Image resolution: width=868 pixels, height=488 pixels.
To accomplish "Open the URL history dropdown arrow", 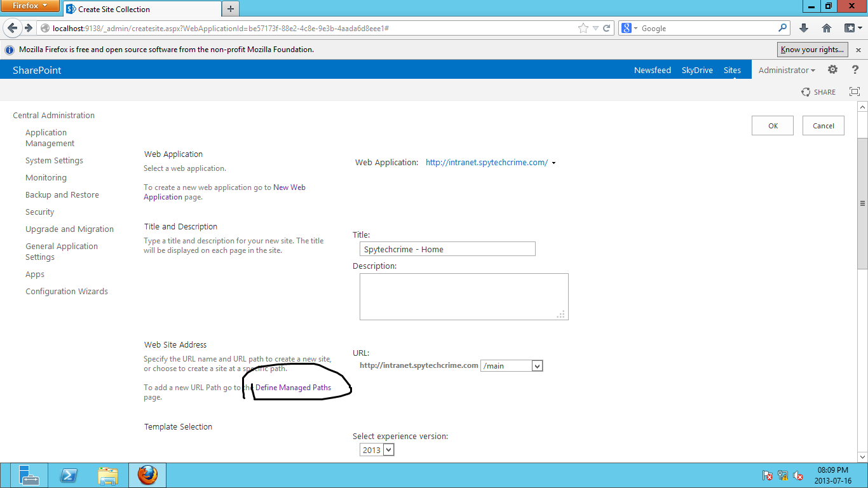I will coord(595,28).
